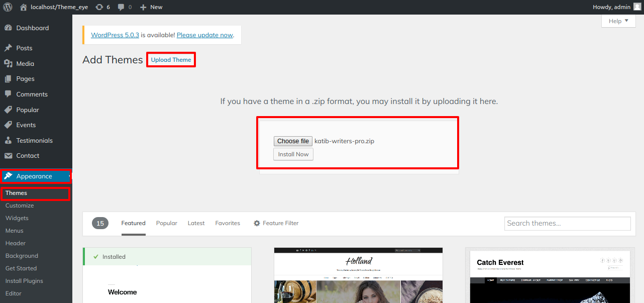This screenshot has height=303, width=644.
Task: Switch to the Latest themes tab
Action: point(196,223)
